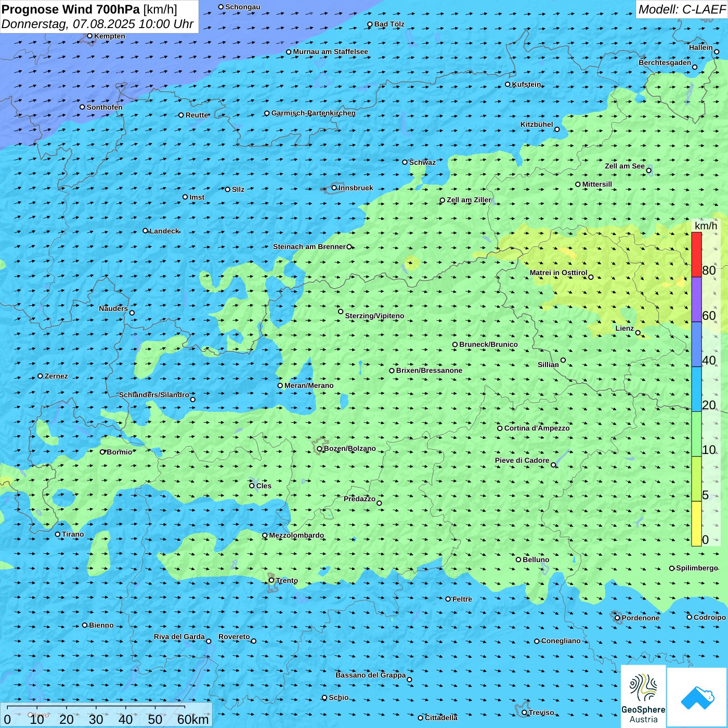Select the Bozen/Bolzano city marker
This screenshot has height=728, width=728.
(x=320, y=449)
